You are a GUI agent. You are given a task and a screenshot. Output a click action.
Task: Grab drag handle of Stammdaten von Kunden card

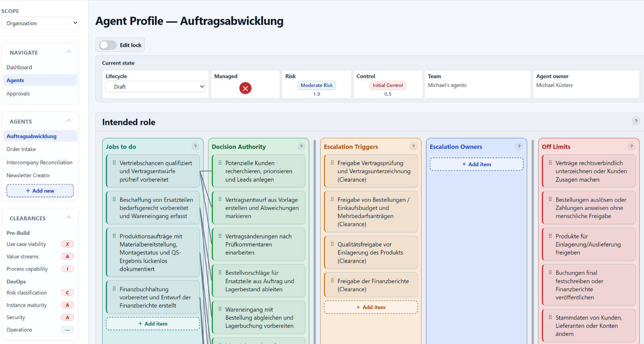coord(550,317)
